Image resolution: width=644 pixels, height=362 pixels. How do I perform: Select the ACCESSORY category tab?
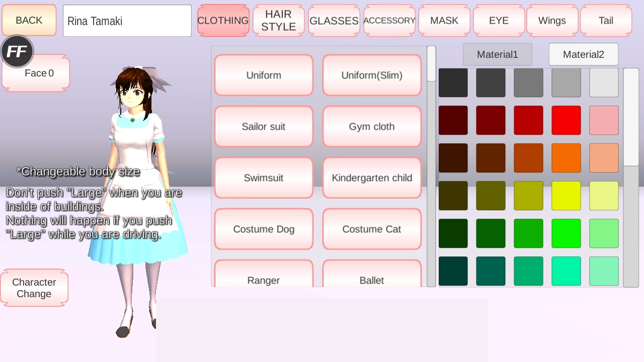(x=389, y=21)
